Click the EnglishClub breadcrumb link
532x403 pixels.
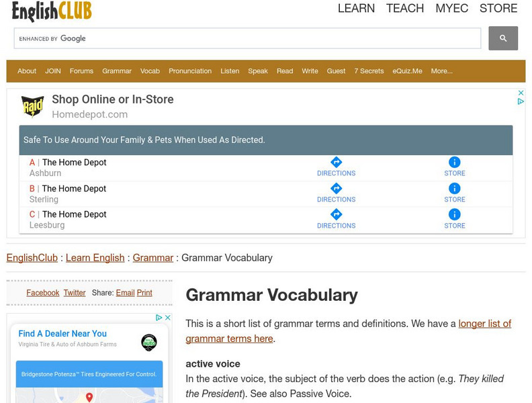32,258
